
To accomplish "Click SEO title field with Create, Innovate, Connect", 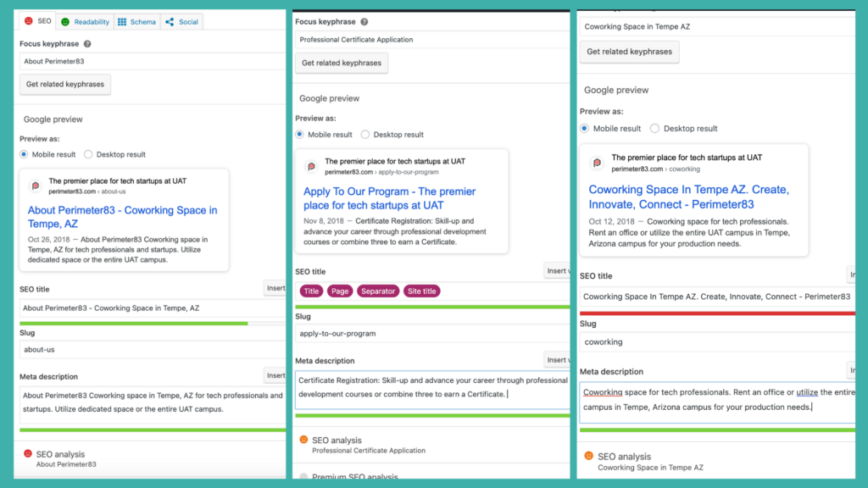I will (717, 297).
